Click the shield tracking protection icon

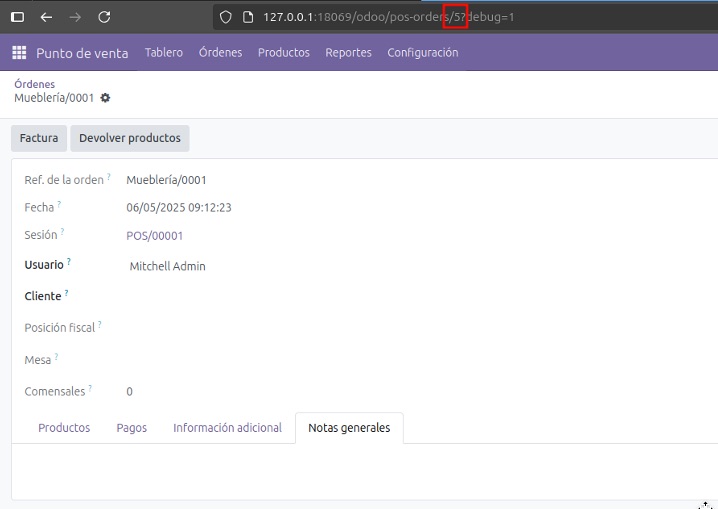[x=226, y=17]
